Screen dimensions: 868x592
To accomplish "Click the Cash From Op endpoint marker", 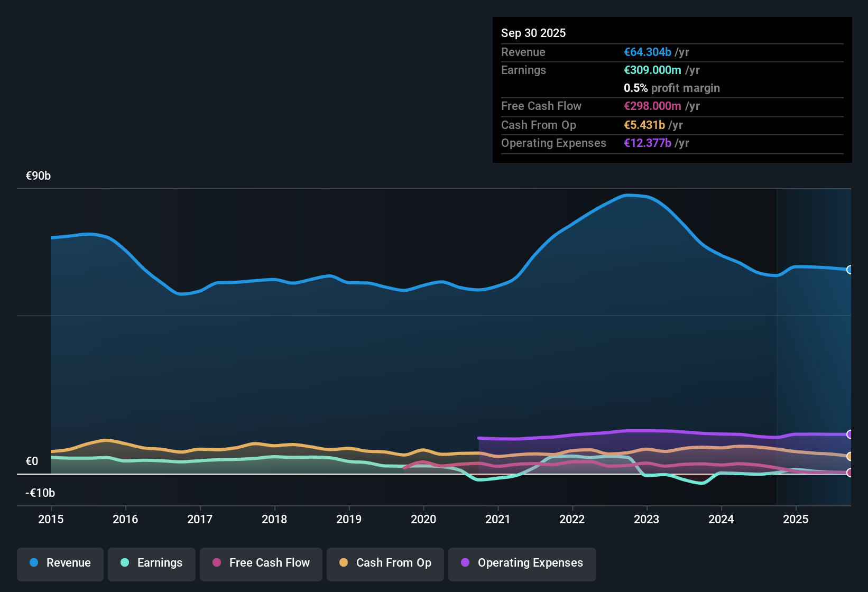I will point(849,456).
